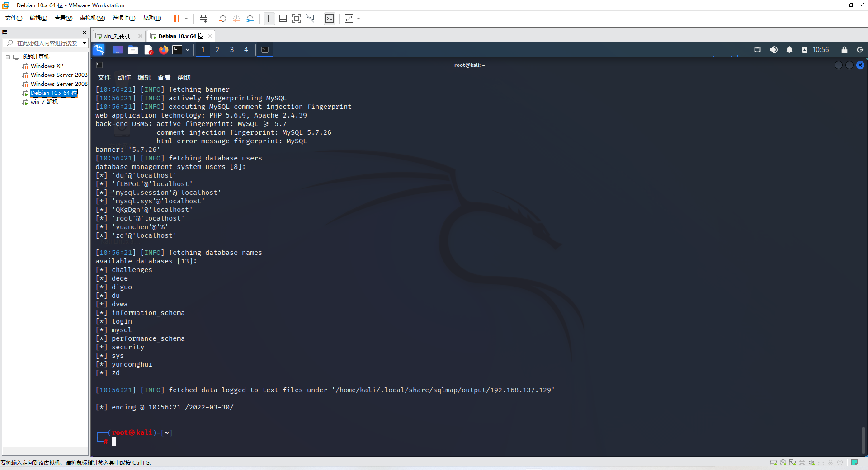Viewport: 868px width, 470px height.
Task: Toggle the library sidebar panel
Action: [269, 19]
